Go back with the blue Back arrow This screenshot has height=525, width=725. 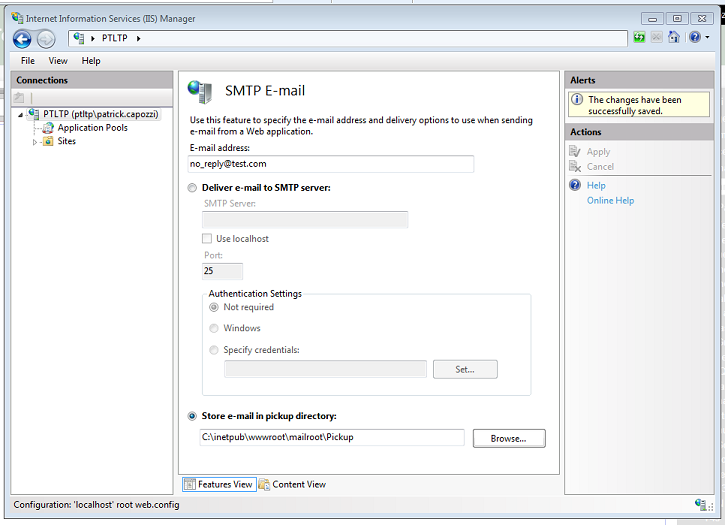tap(22, 39)
